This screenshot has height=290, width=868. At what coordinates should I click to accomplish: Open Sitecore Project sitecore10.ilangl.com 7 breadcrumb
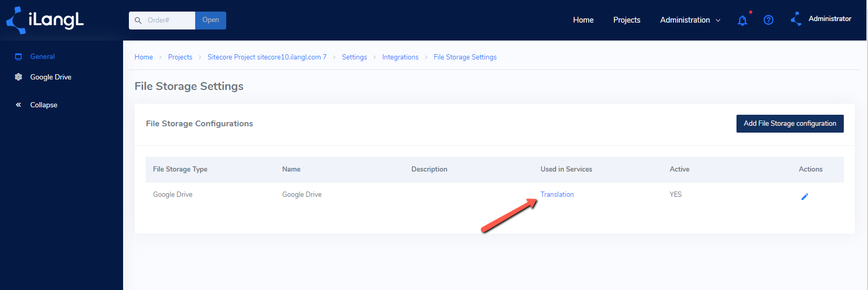pos(267,57)
